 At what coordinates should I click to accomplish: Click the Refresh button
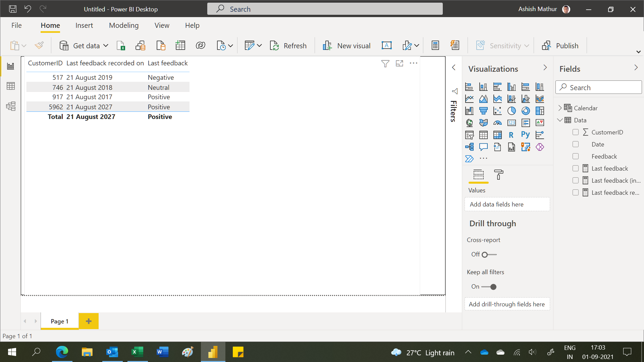(288, 46)
